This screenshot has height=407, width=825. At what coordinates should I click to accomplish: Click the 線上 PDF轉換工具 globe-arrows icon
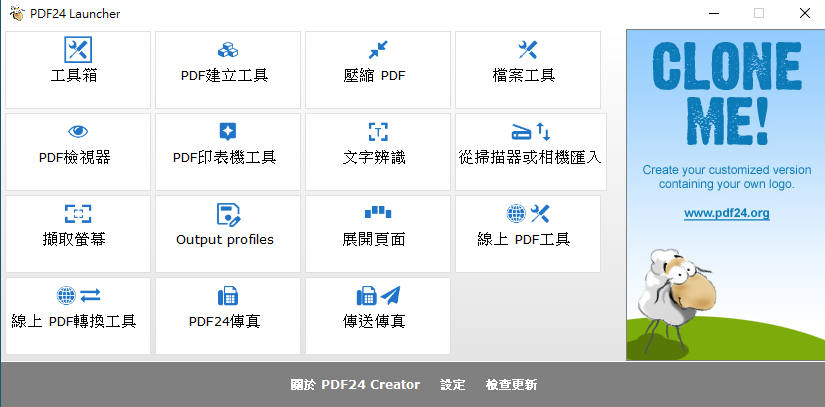[x=78, y=296]
